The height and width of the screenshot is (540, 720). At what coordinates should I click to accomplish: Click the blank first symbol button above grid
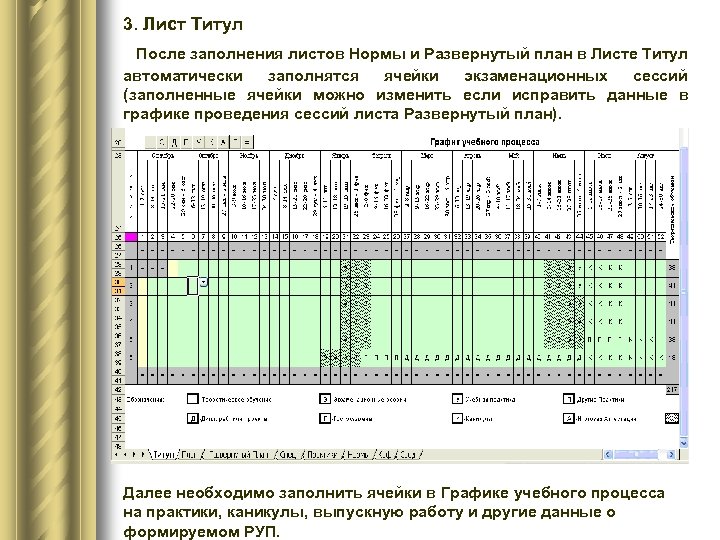click(150, 142)
